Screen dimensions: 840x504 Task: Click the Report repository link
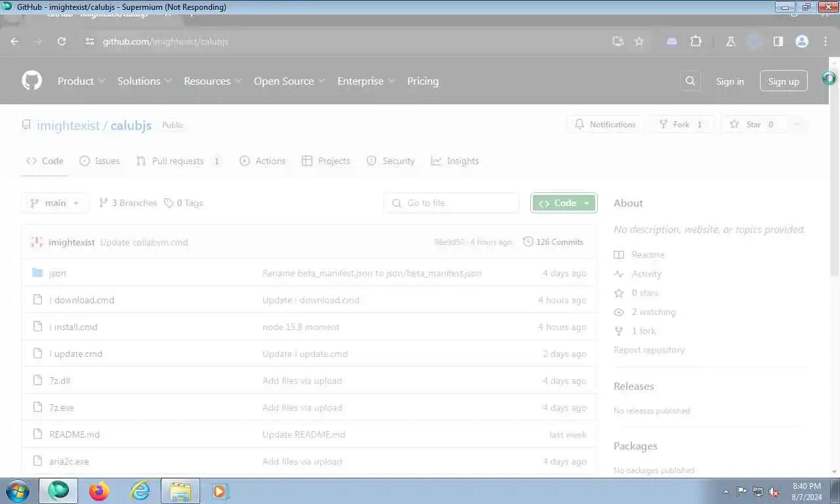(649, 350)
